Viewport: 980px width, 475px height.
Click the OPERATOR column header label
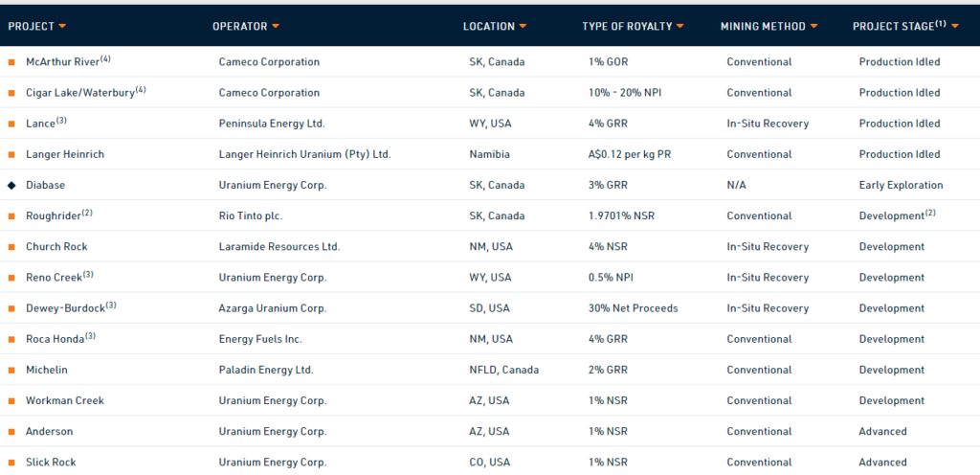click(x=240, y=26)
